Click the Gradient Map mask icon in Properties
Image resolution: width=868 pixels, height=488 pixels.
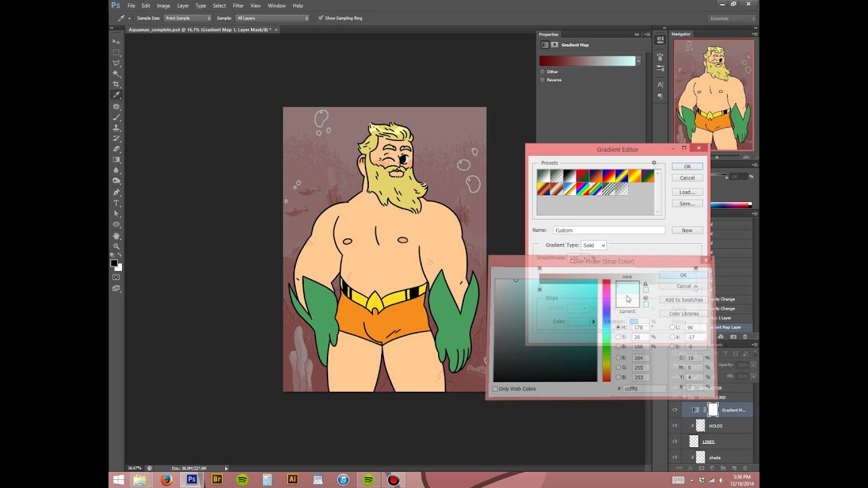click(555, 45)
